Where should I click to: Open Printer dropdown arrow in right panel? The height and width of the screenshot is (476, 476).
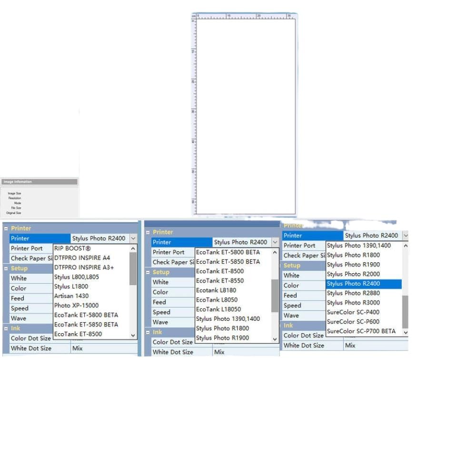[x=406, y=236]
